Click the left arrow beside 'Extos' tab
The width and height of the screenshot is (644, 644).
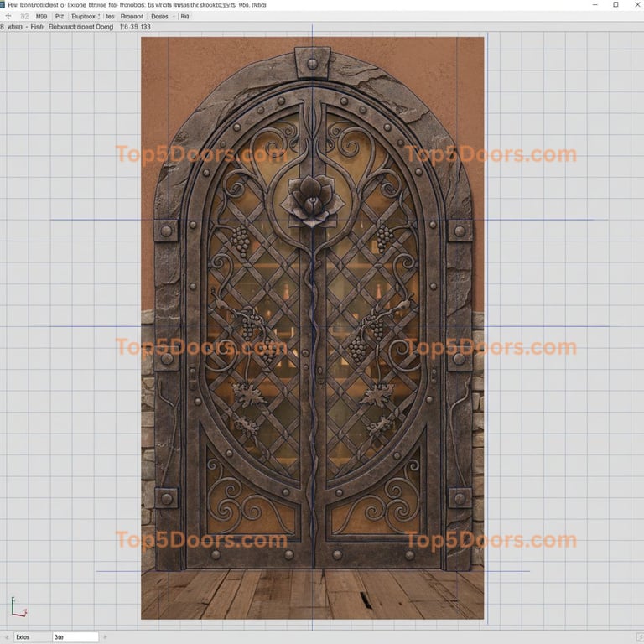pyautogui.click(x=7, y=637)
